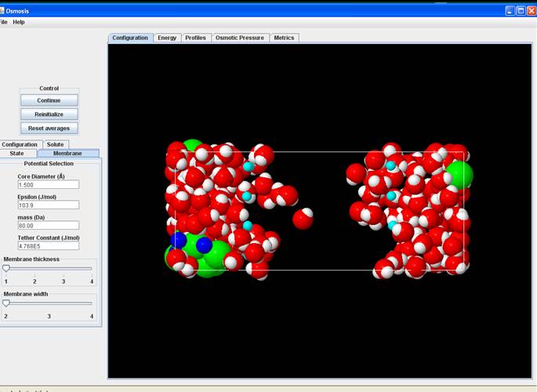Image resolution: width=537 pixels, height=392 pixels.
Task: Select the Tether Constant input field
Action: pos(49,246)
